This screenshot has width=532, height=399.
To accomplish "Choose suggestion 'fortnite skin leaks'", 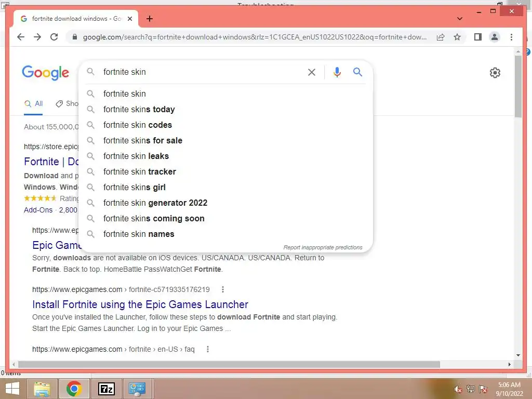I will click(x=226, y=156).
